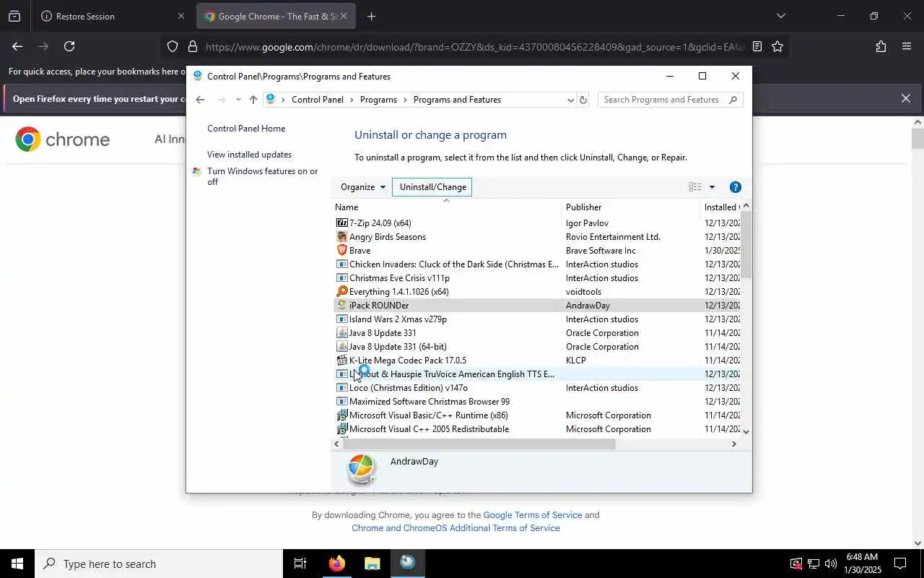This screenshot has width=924, height=578.
Task: Open recent locations dropdown arrow
Action: [x=237, y=100]
